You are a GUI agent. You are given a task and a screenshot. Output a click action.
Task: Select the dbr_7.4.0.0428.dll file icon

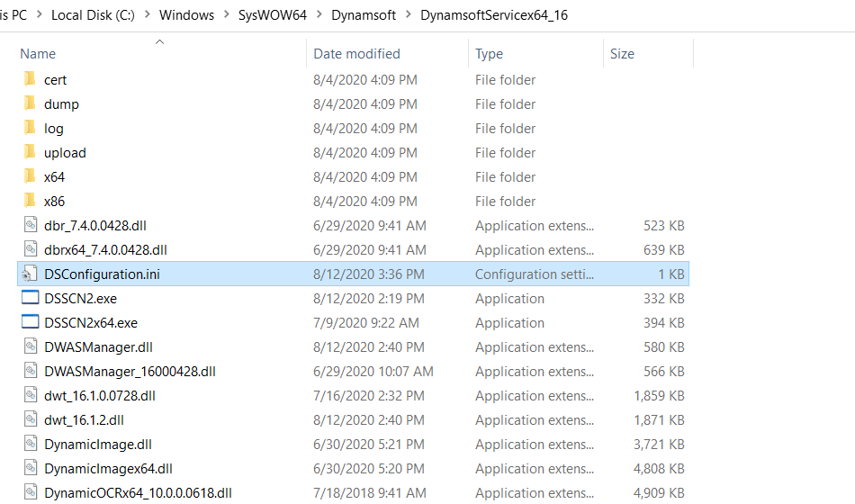[31, 225]
